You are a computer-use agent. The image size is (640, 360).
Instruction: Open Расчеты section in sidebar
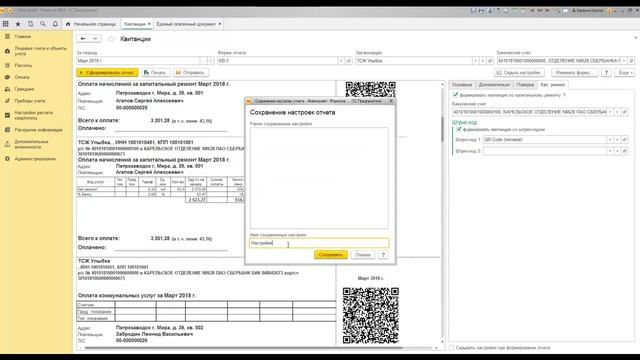(x=23, y=65)
